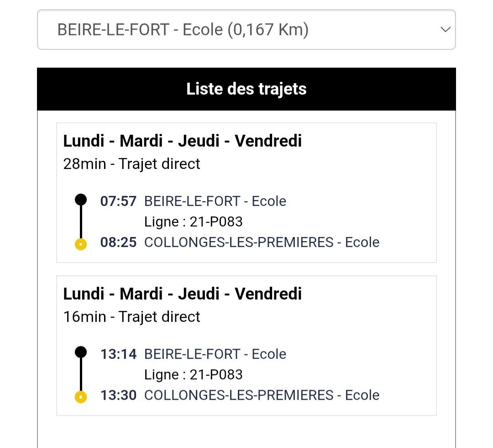Click the vertical route line of the morning trip

tap(81, 222)
